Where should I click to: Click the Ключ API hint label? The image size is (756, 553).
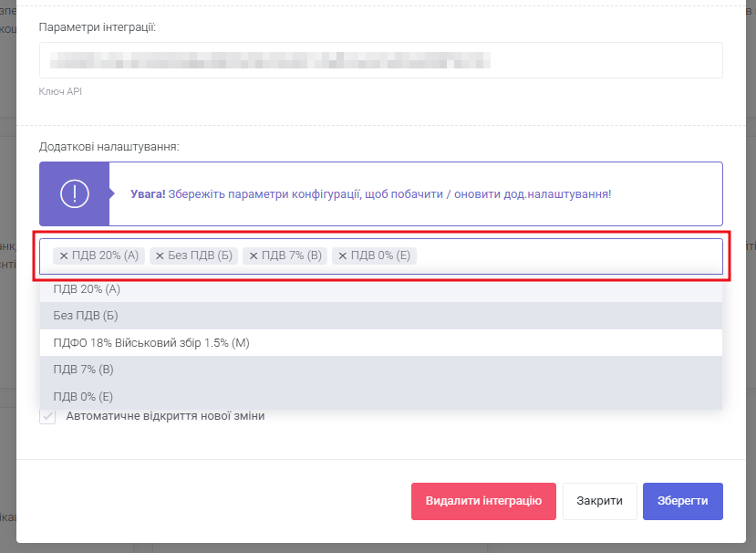click(x=60, y=92)
